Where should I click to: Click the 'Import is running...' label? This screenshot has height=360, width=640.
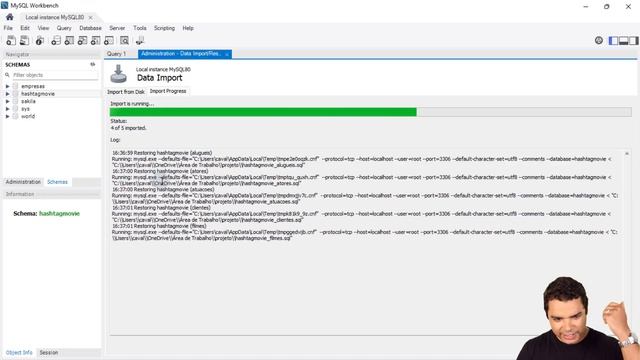coord(132,104)
